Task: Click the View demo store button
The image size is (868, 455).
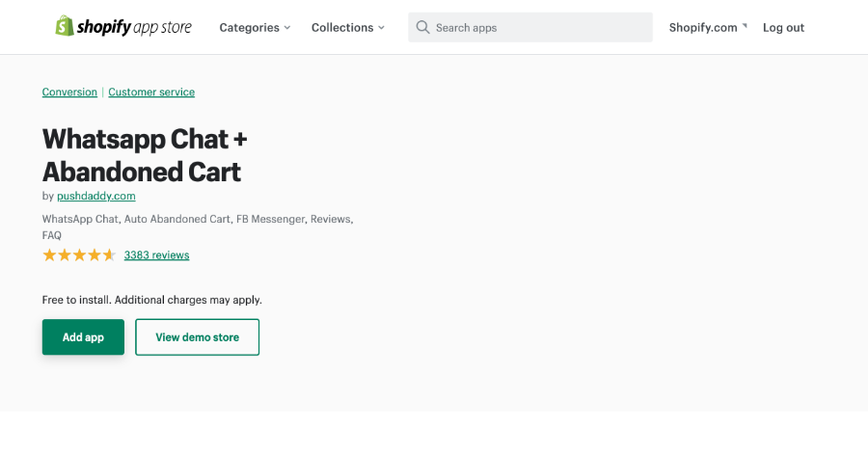Action: pos(197,337)
